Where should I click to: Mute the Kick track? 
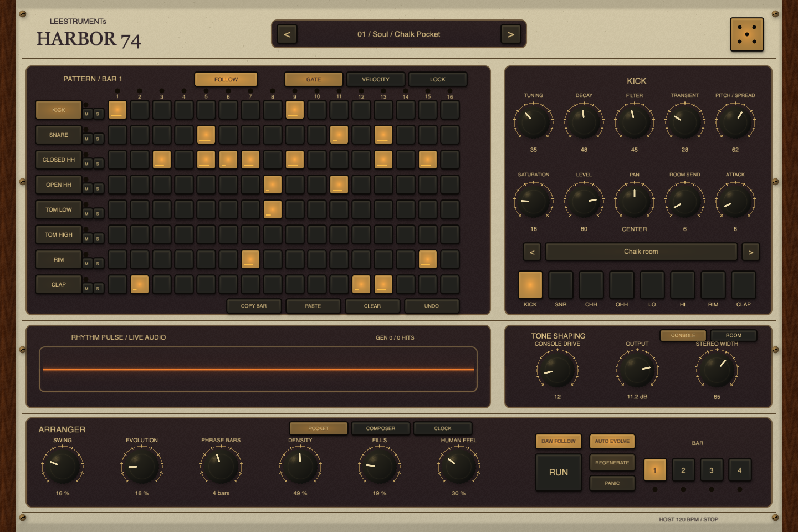click(x=86, y=114)
